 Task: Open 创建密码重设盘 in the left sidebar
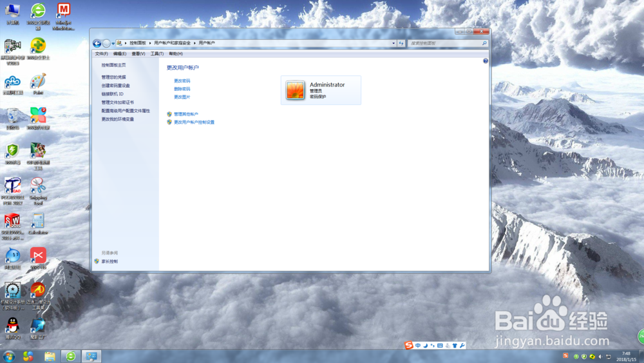coord(116,86)
